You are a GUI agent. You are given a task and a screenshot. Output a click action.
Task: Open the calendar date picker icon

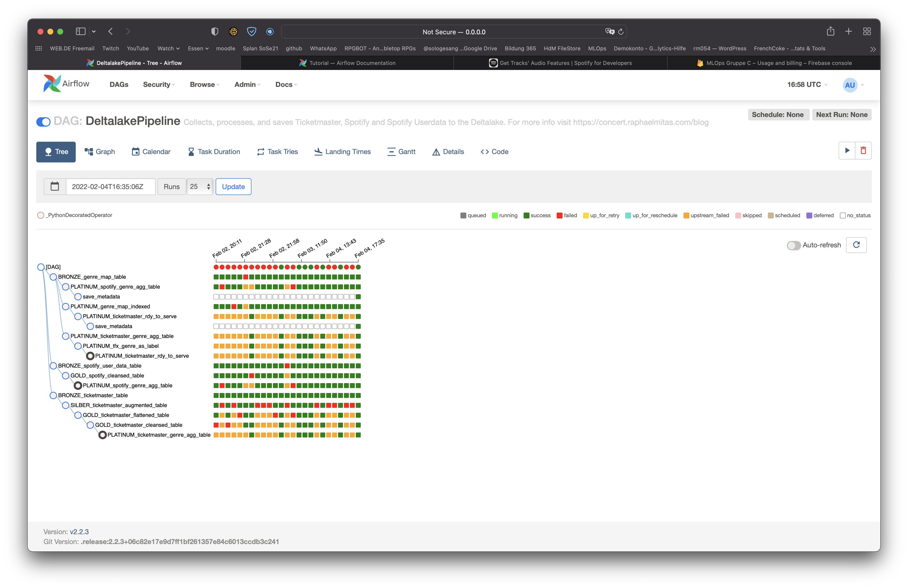55,187
